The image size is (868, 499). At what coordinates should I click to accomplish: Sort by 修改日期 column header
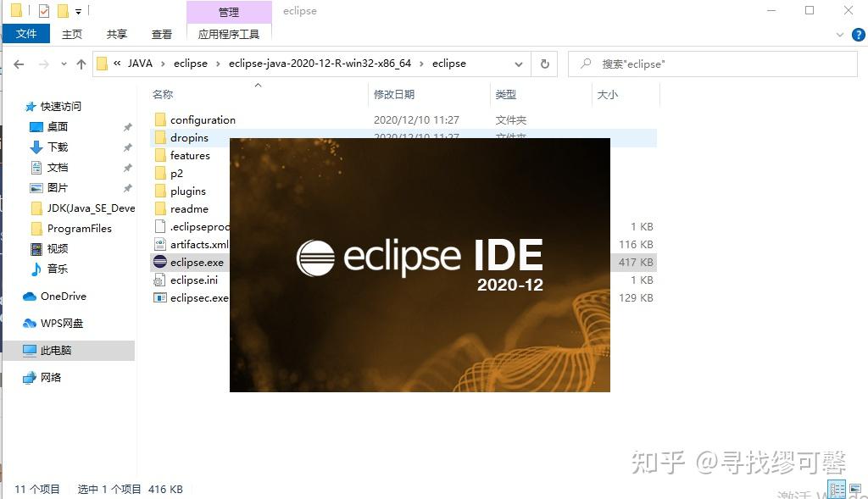click(394, 95)
